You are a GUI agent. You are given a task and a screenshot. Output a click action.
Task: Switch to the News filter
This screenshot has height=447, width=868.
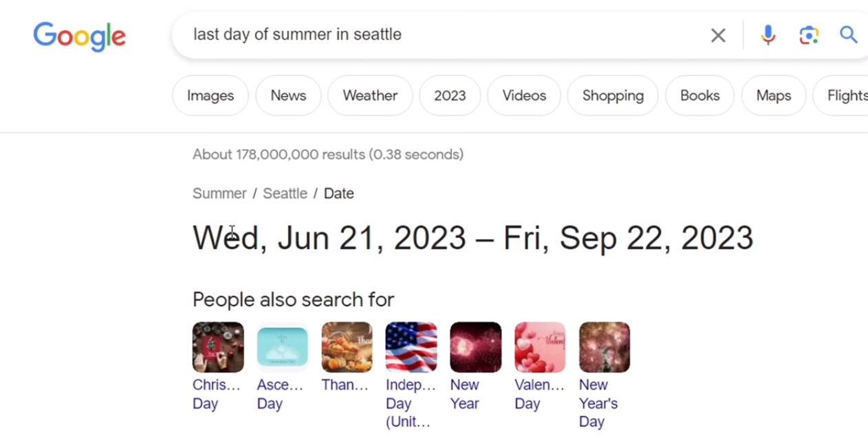(x=288, y=96)
